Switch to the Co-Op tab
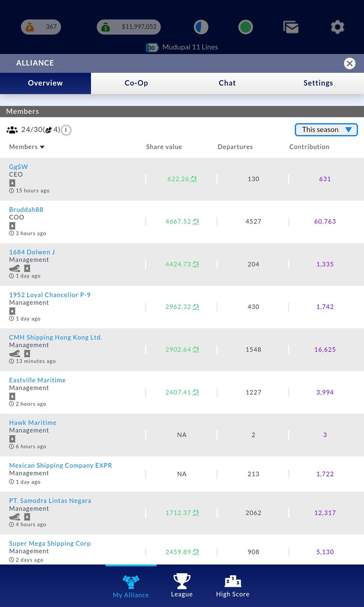The width and height of the screenshot is (364, 607). pos(136,83)
